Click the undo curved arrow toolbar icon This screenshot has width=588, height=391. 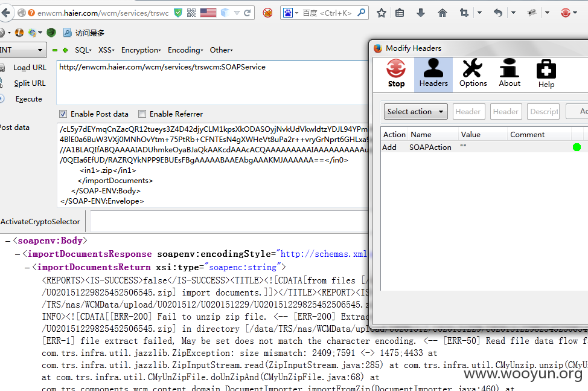pyautogui.click(x=497, y=13)
